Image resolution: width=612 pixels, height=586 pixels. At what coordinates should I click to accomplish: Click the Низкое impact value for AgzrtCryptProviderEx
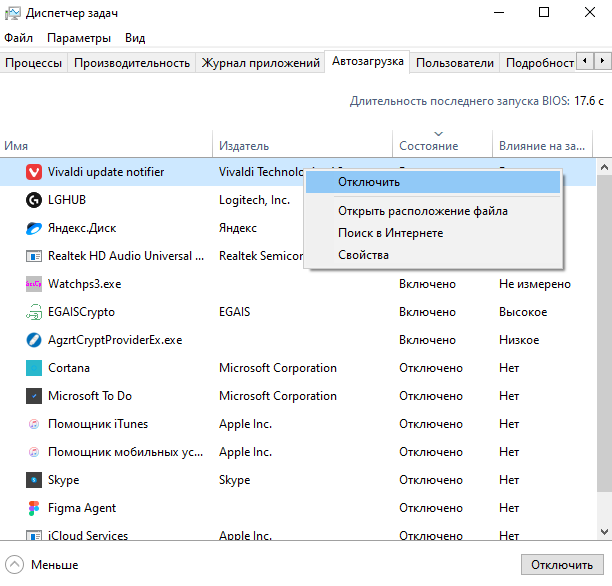point(519,340)
